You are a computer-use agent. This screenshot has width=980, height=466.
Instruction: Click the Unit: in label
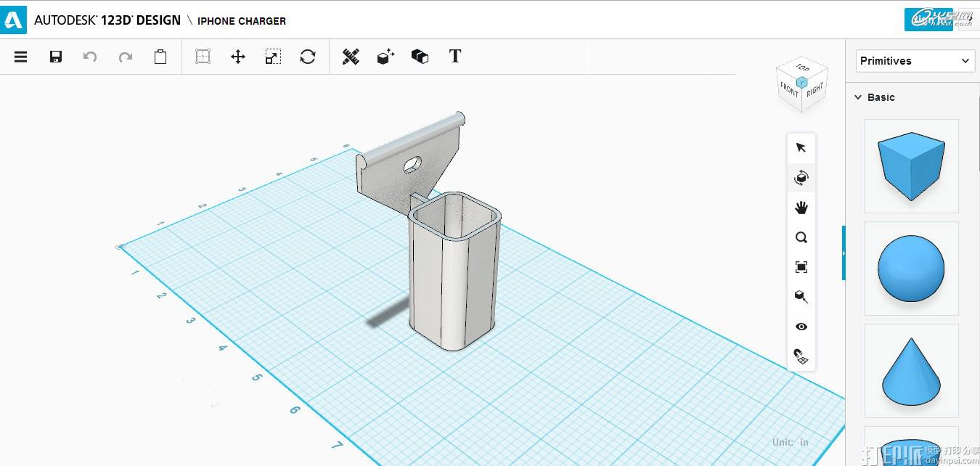point(791,442)
